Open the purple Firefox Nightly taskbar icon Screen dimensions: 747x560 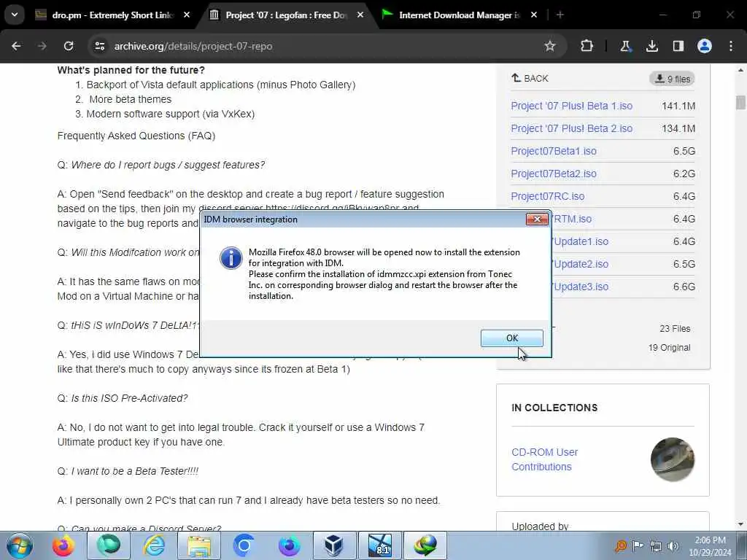click(x=289, y=545)
